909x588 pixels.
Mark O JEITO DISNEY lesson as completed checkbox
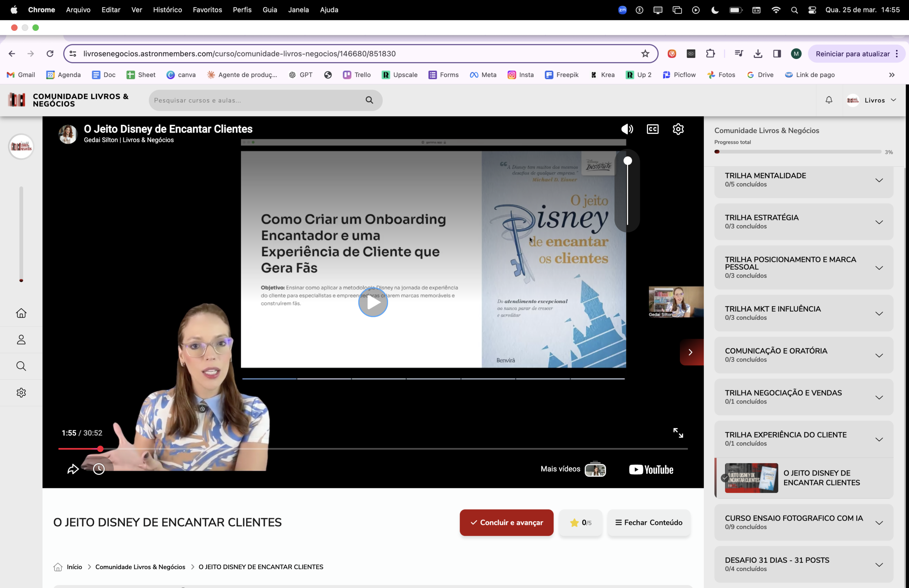(x=724, y=478)
